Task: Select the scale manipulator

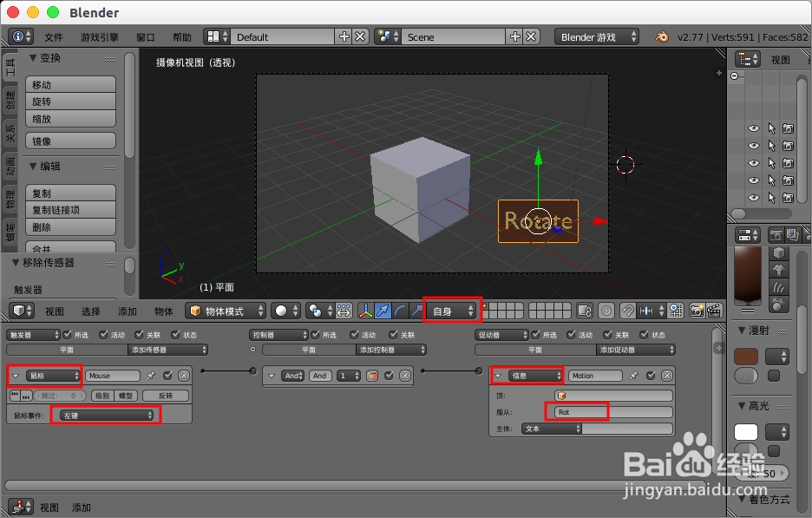Action: pos(416,311)
